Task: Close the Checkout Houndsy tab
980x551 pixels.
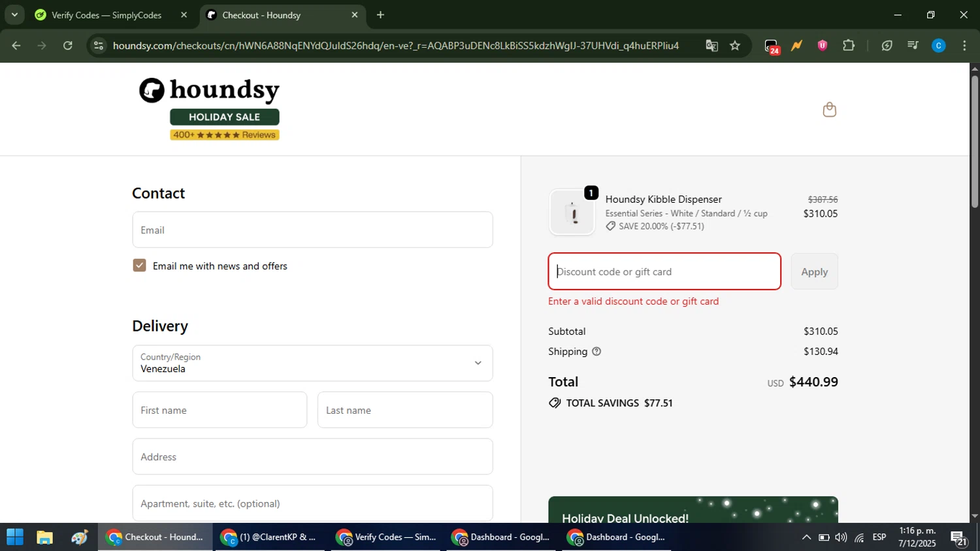Action: (x=355, y=14)
